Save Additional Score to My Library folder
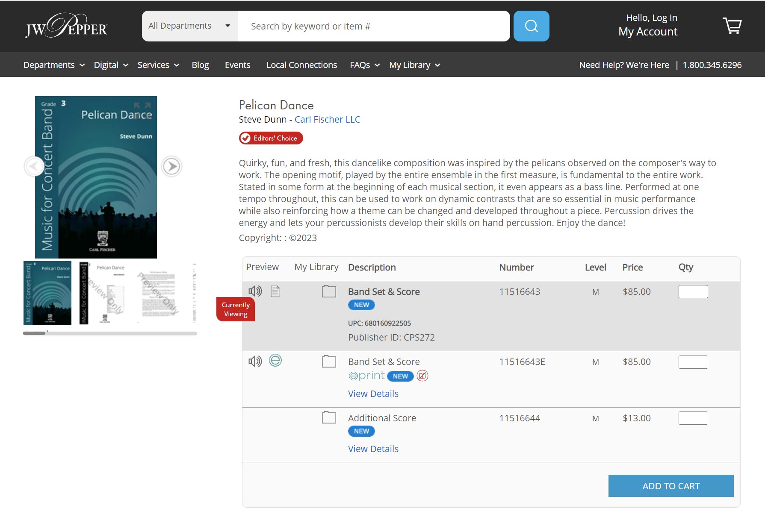 (x=329, y=417)
